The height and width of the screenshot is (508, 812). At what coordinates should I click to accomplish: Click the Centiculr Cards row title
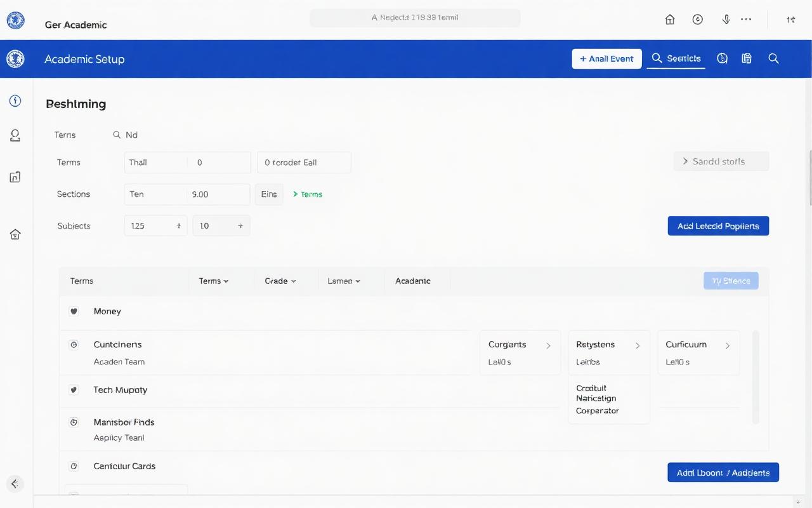click(124, 466)
